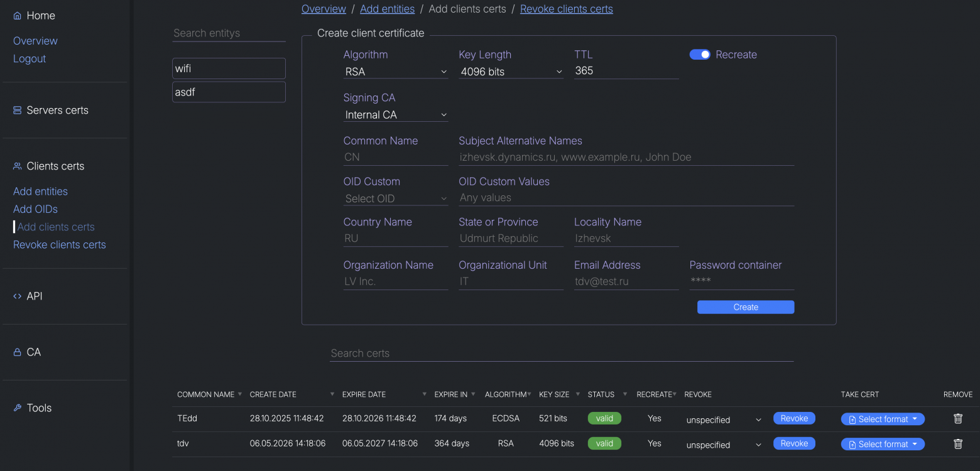980x471 pixels.
Task: Click the valid status badge for tdv
Action: (604, 443)
